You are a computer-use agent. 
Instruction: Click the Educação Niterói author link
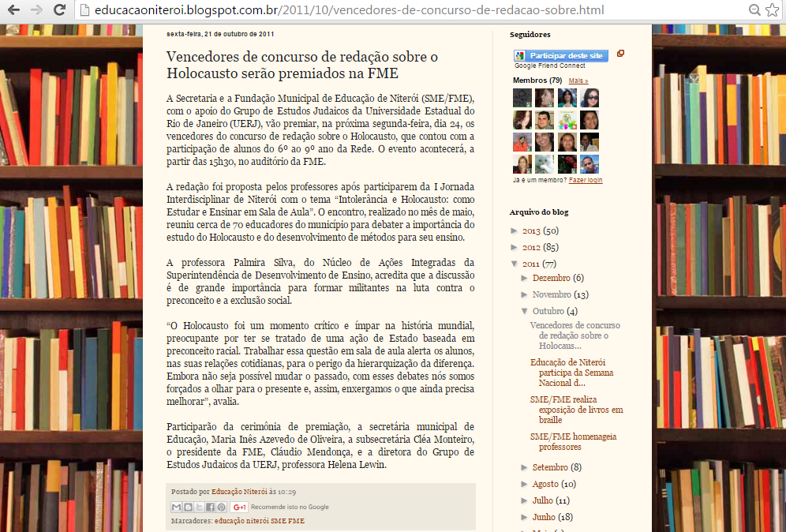(239, 492)
